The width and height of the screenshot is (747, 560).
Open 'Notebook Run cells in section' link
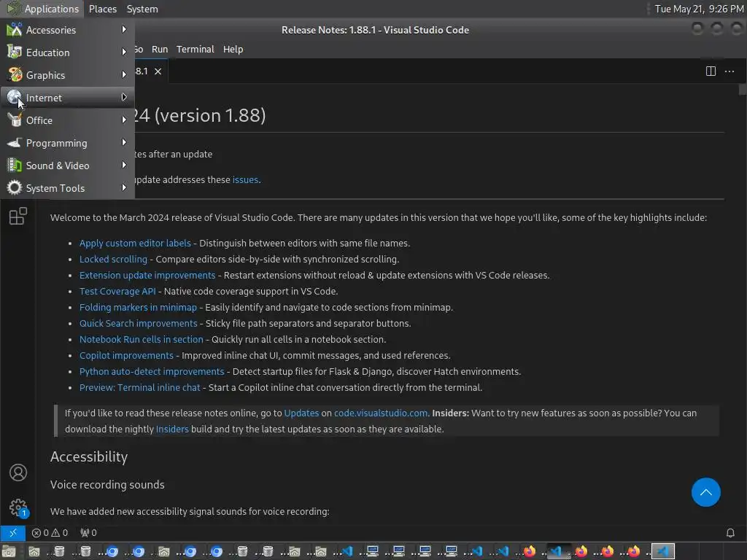(x=141, y=339)
